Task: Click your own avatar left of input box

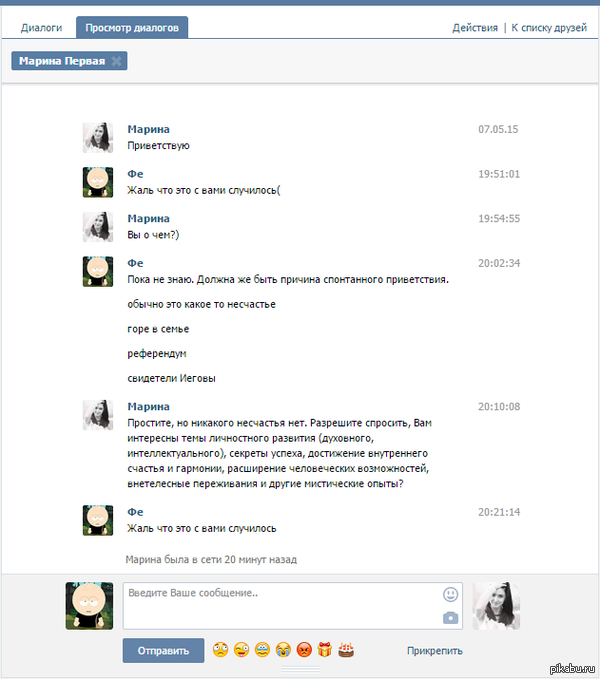Action: coord(89,606)
